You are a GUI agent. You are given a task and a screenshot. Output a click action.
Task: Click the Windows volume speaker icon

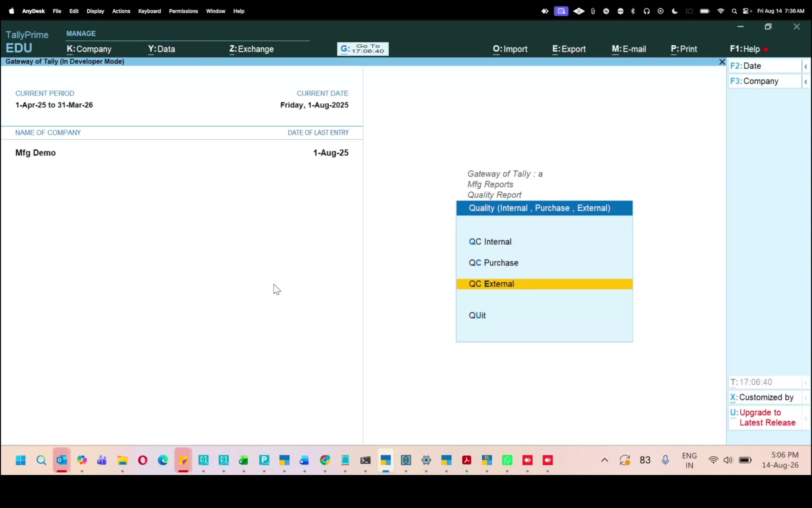[x=728, y=460]
